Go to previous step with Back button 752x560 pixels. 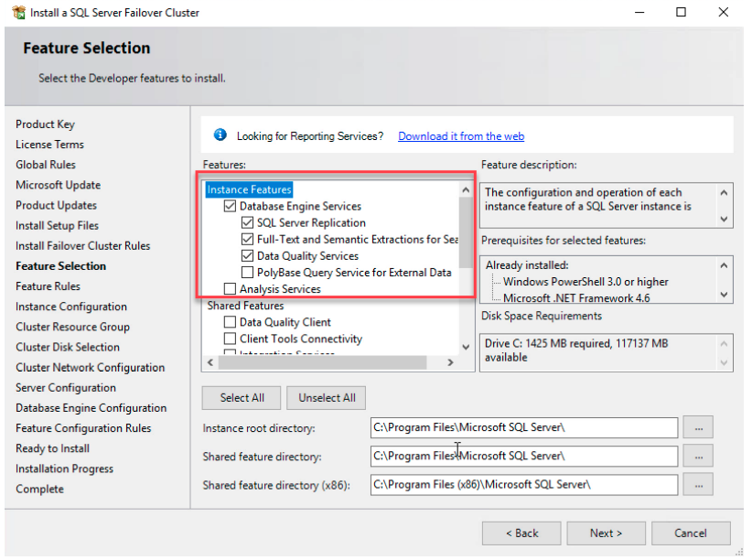point(521,533)
